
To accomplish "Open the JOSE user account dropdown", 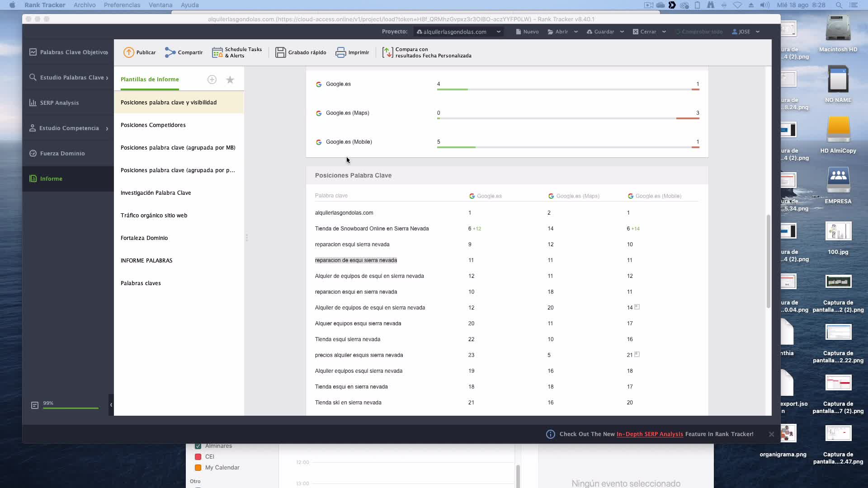I will click(745, 32).
